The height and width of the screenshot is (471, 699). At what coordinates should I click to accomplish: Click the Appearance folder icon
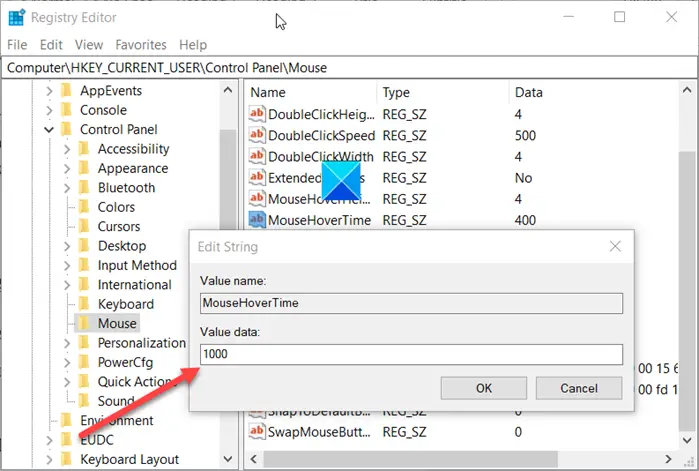tap(84, 168)
